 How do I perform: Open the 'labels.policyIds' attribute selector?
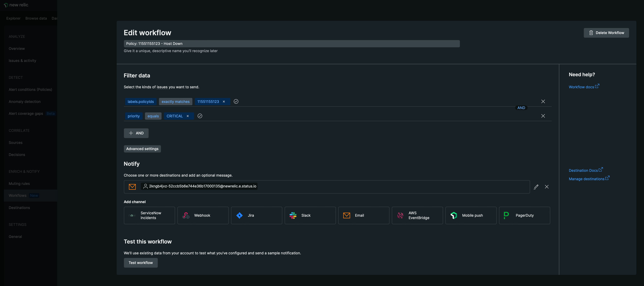pos(140,102)
